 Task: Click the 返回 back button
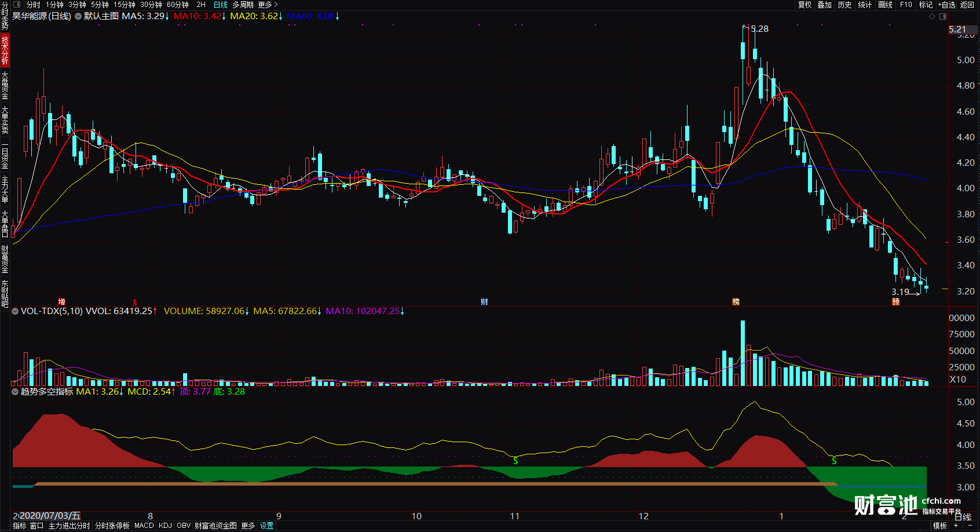pyautogui.click(x=967, y=5)
